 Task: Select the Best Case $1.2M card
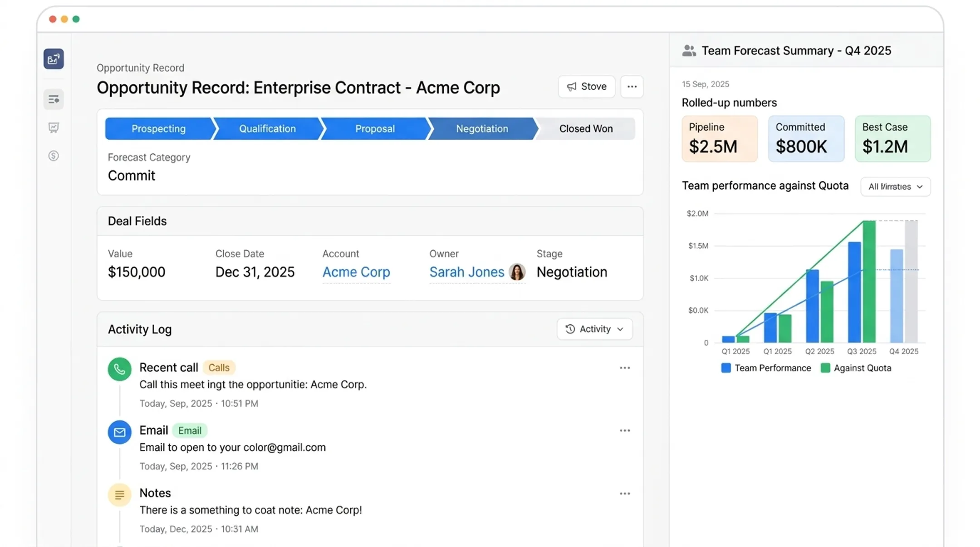point(892,139)
